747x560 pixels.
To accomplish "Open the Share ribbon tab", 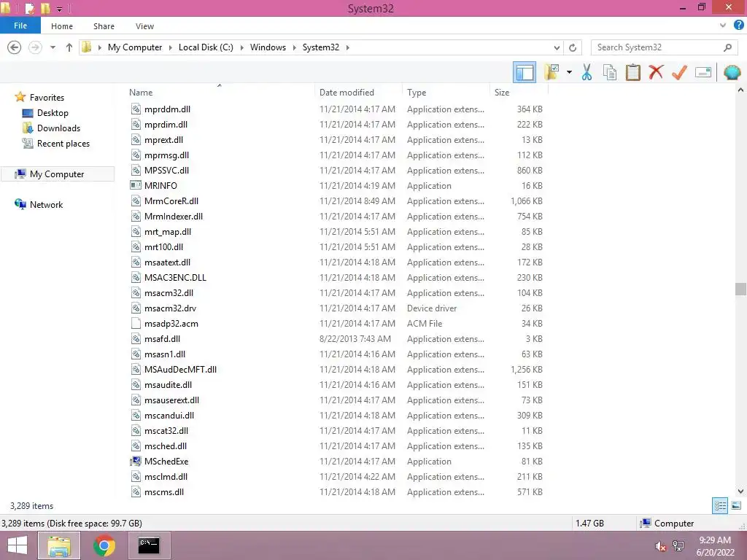I will [104, 26].
